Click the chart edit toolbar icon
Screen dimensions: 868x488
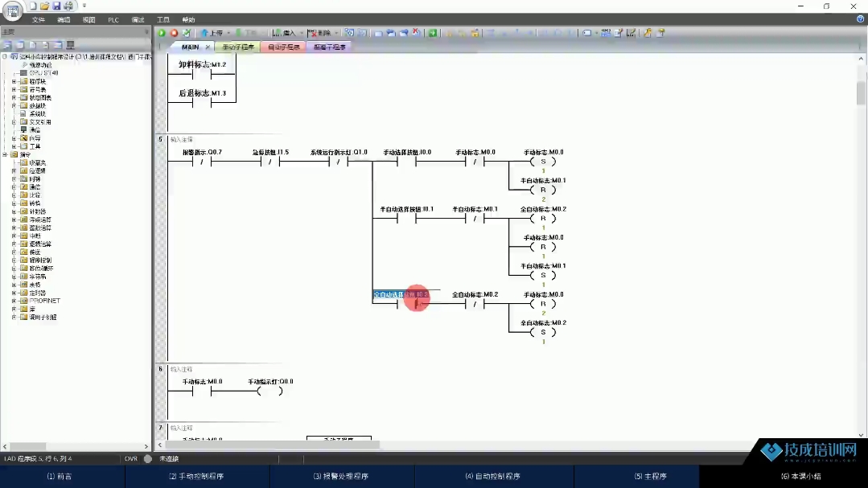631,33
